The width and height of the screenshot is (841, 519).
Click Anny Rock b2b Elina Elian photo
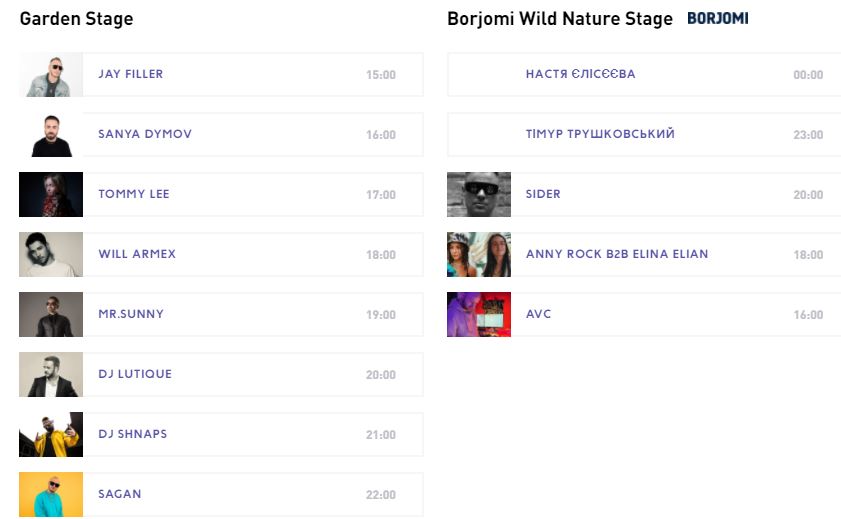pyautogui.click(x=479, y=255)
